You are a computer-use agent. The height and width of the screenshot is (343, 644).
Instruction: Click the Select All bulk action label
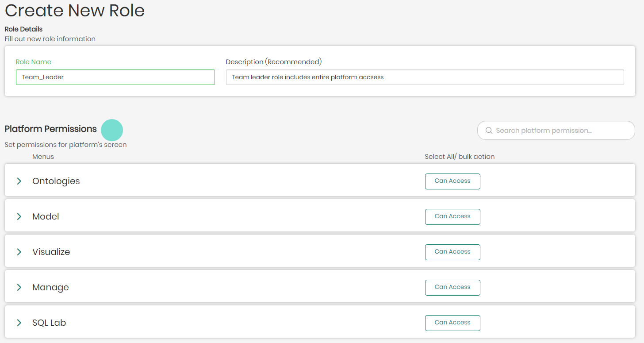click(x=460, y=156)
